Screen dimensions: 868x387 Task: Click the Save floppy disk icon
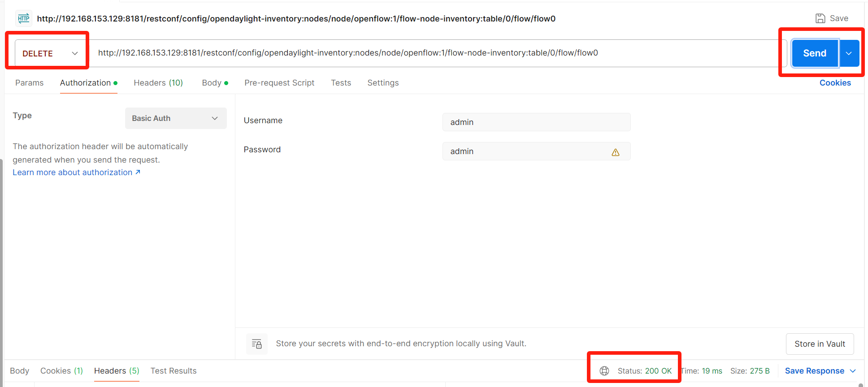(820, 18)
